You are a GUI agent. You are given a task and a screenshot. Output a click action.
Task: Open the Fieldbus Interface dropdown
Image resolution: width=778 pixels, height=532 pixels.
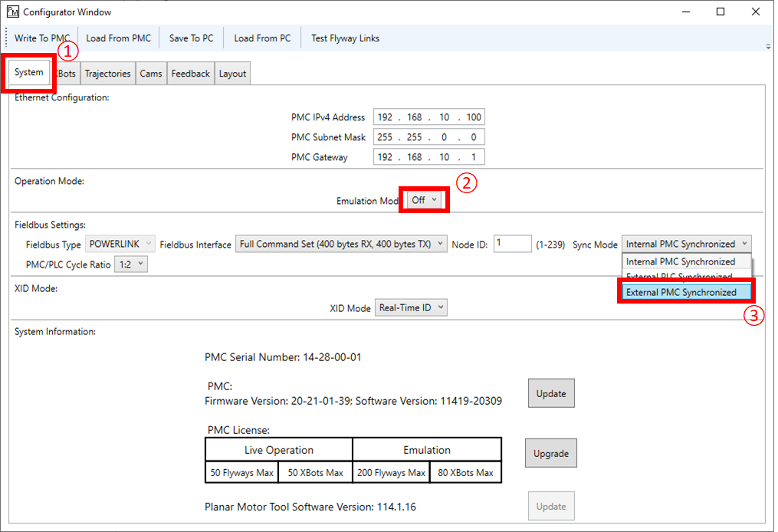coord(341,245)
